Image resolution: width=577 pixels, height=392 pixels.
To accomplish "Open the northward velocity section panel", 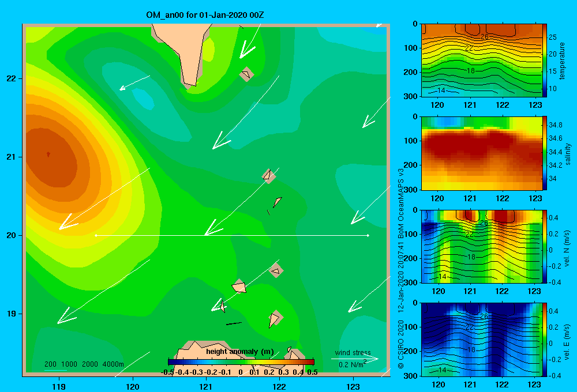I will coord(482,247).
